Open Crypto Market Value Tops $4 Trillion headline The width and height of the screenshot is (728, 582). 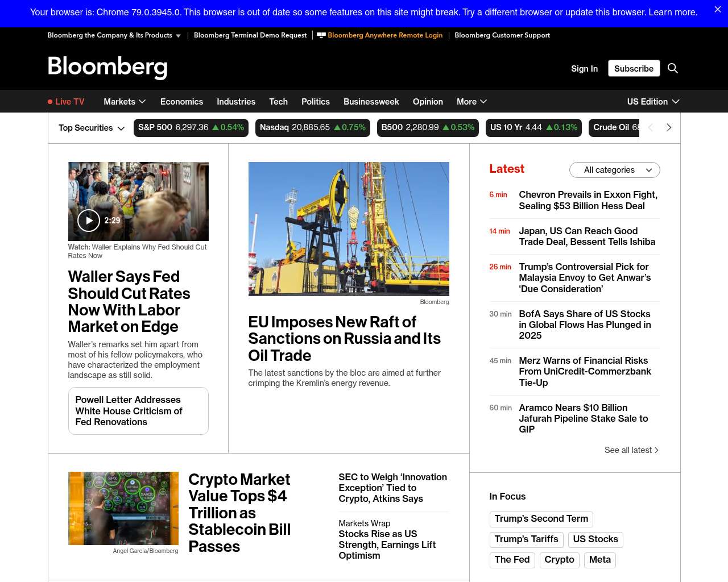[x=239, y=513]
